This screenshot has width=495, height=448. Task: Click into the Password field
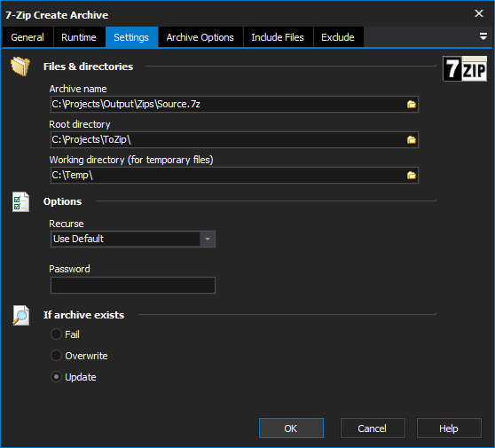133,285
